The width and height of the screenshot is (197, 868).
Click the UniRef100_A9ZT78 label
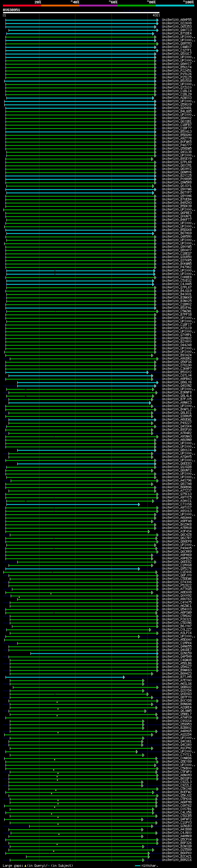point(177,139)
